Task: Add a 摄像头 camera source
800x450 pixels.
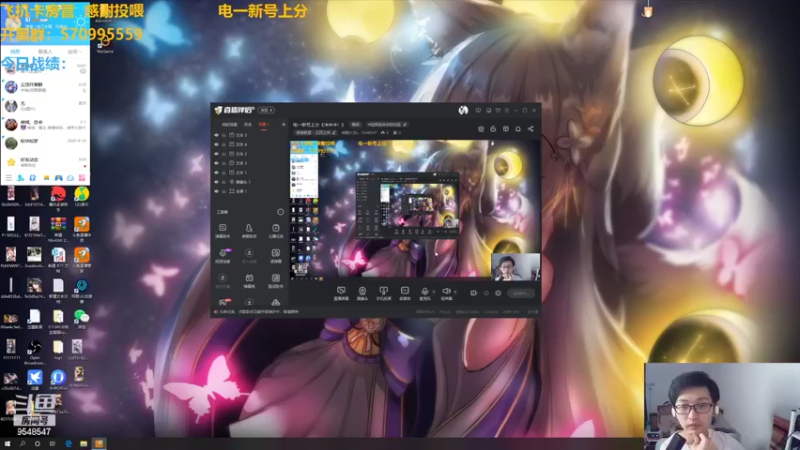Action: pyautogui.click(x=362, y=293)
